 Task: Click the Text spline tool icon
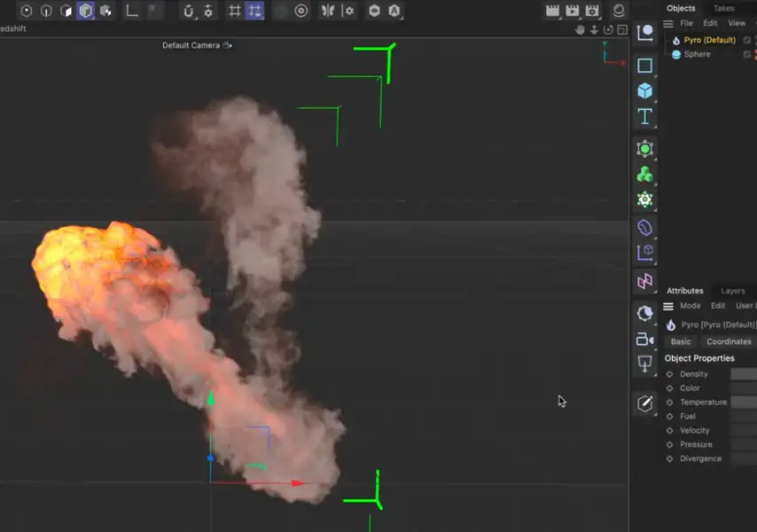tap(645, 117)
